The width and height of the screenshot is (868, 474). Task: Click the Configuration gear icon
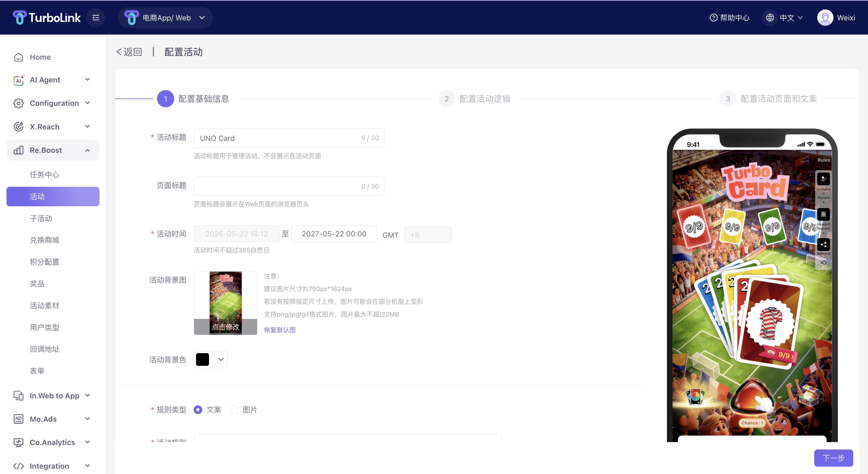pos(19,103)
